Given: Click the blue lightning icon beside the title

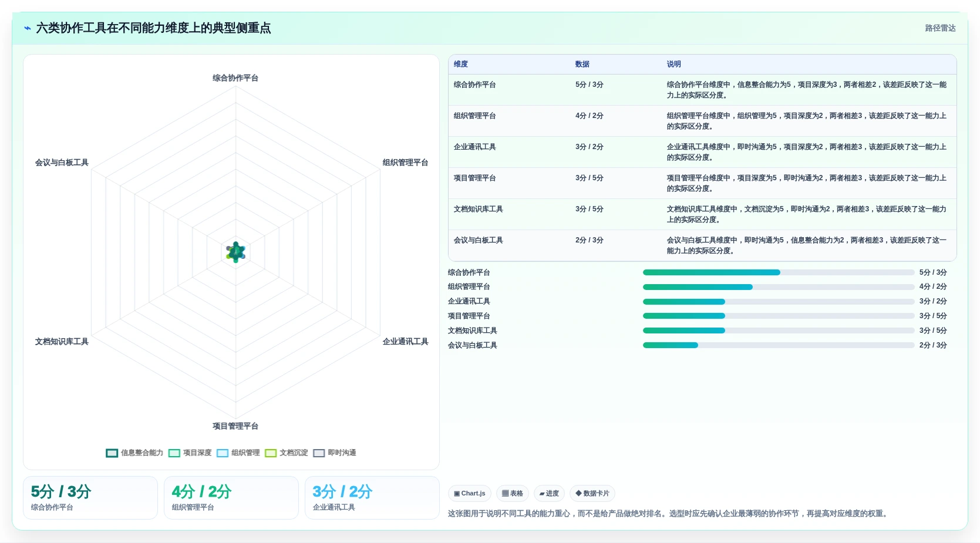Looking at the screenshot, I should (27, 28).
